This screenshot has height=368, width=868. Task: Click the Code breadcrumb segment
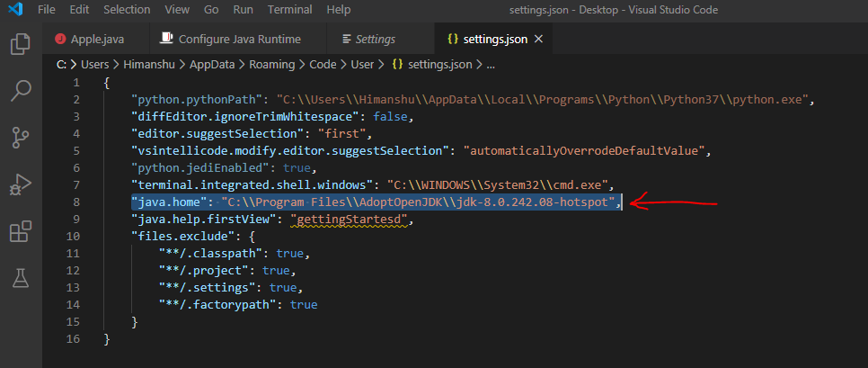pyautogui.click(x=323, y=64)
